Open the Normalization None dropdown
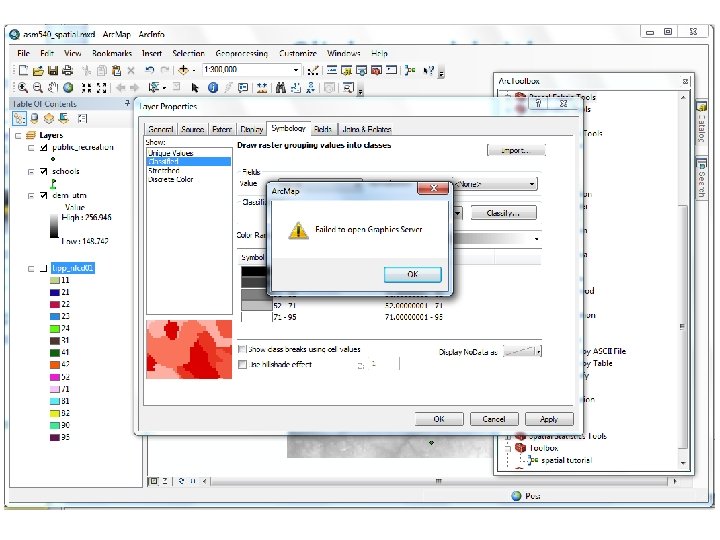Image resolution: width=720 pixels, height=540 pixels. point(532,184)
